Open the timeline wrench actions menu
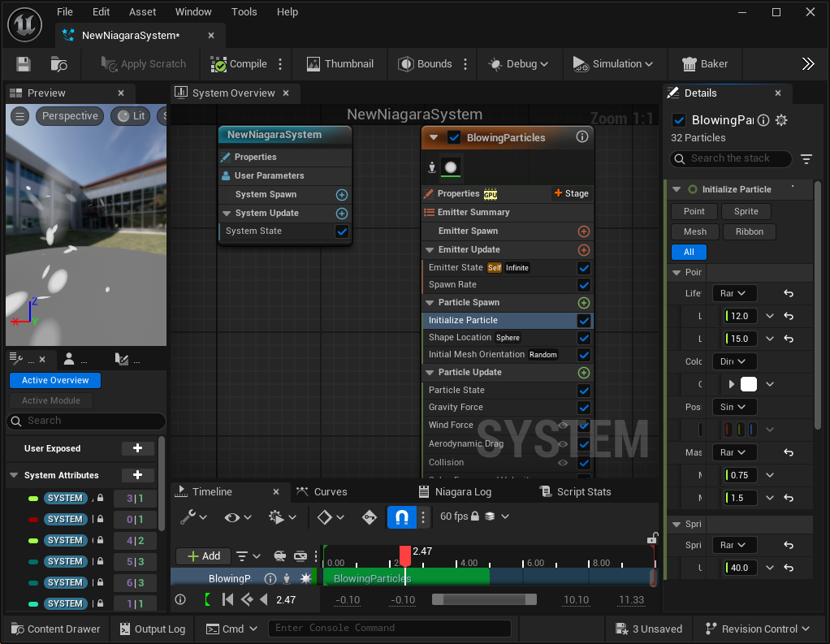Viewport: 830px width, 644px height. point(192,517)
